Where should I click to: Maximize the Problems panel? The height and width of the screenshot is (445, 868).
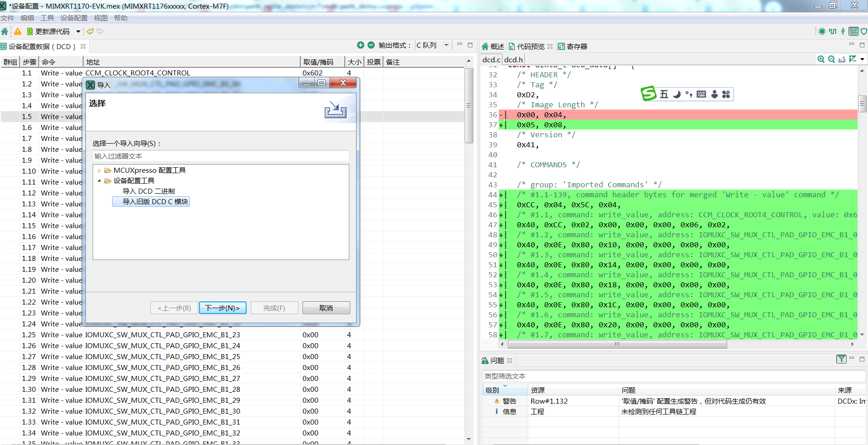[862, 359]
